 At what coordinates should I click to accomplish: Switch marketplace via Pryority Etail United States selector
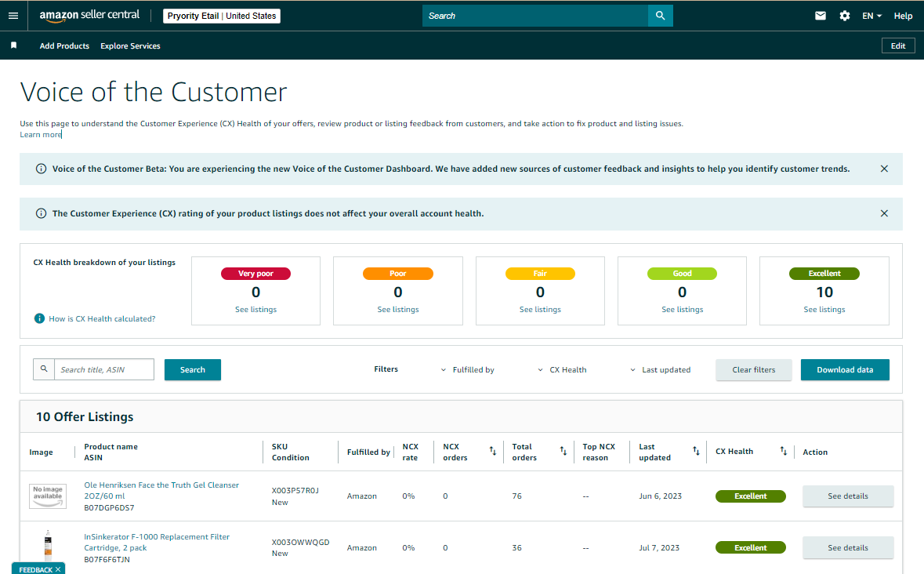[x=222, y=16]
